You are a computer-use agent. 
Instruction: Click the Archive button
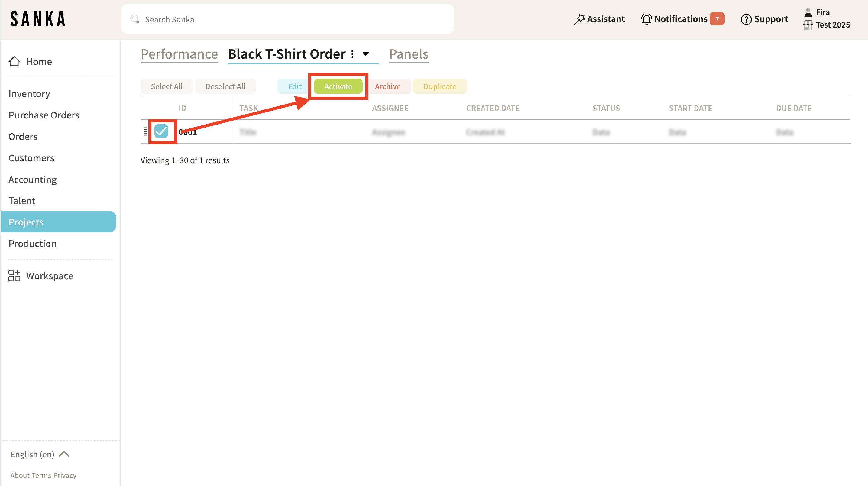[x=387, y=86]
